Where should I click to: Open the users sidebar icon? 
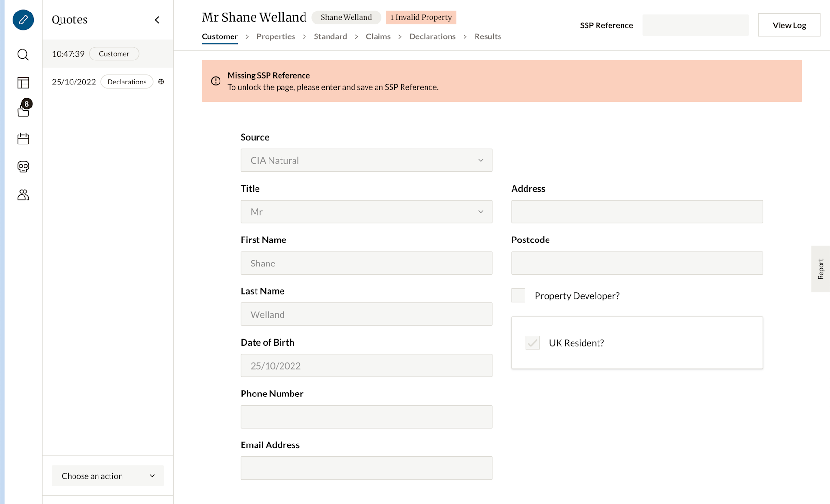coord(23,194)
